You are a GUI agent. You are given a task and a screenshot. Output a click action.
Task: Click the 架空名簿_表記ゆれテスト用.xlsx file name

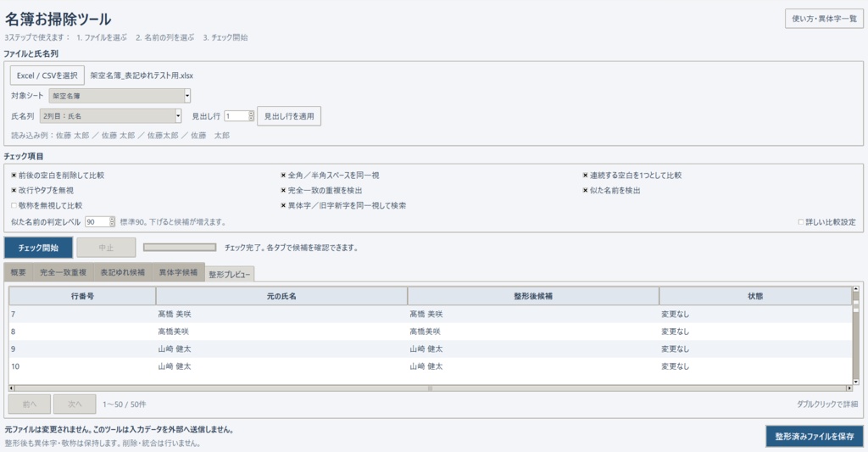[142, 75]
